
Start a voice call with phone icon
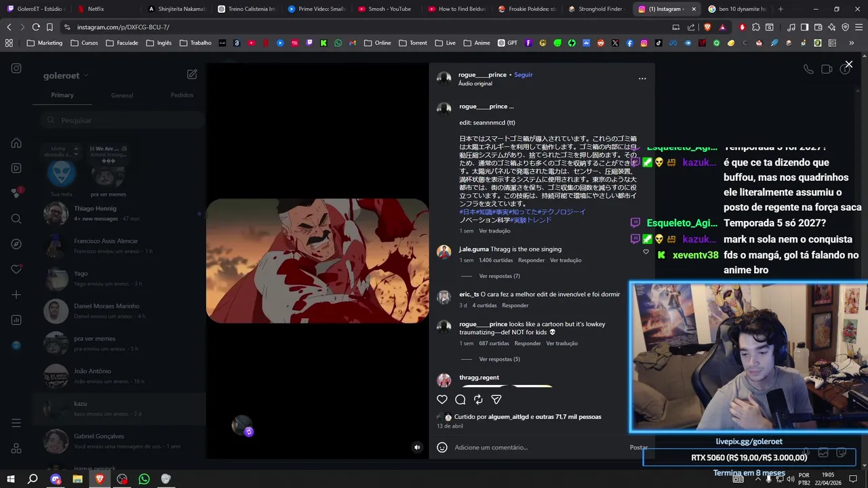pos(808,69)
